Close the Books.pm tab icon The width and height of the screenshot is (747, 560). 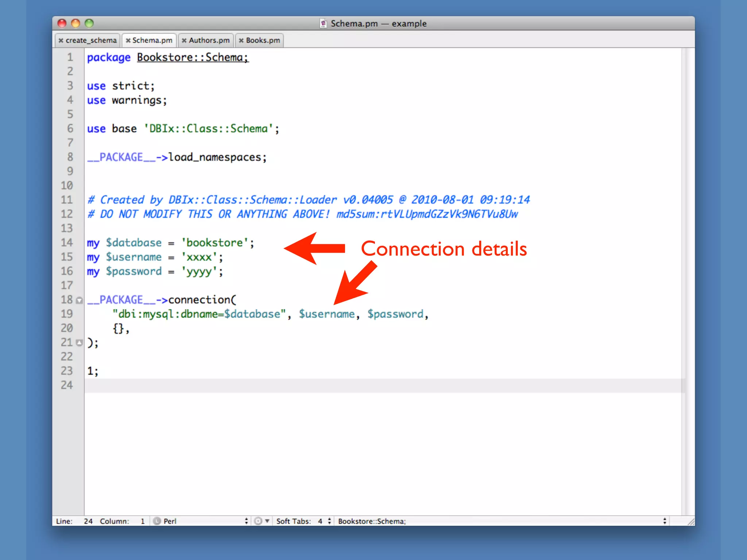(x=241, y=40)
